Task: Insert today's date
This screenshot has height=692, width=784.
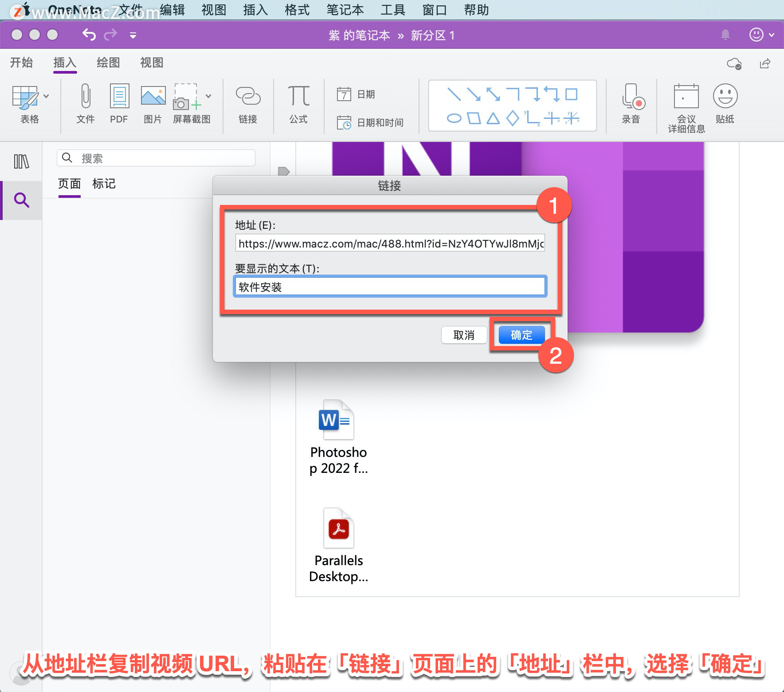Action: [x=357, y=94]
